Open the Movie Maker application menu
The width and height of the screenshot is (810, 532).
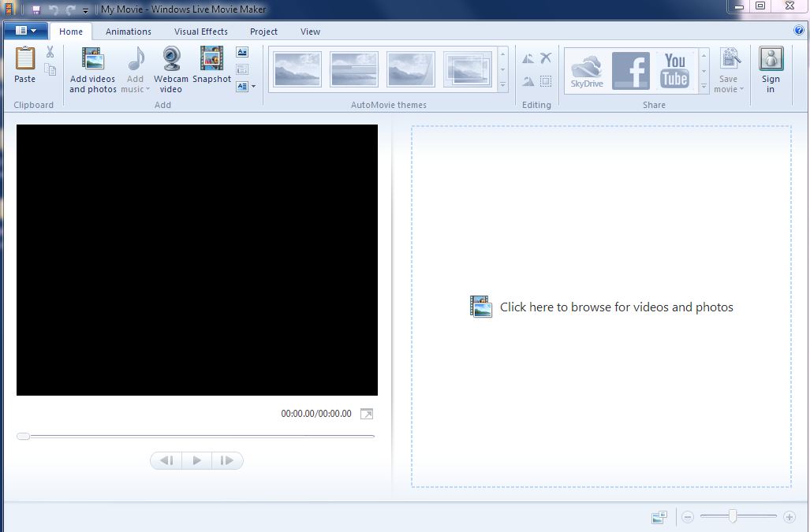tap(25, 31)
